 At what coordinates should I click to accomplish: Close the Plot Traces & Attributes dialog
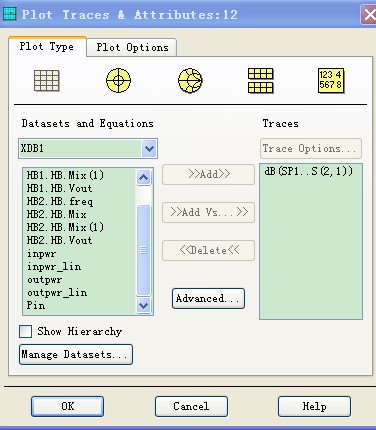click(369, 15)
